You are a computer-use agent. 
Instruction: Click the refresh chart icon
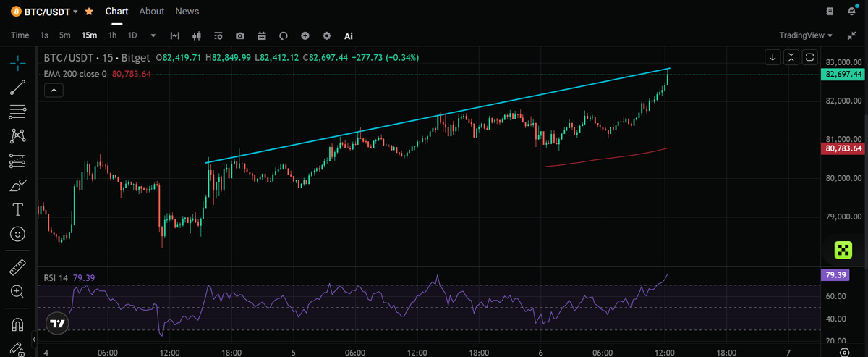284,35
